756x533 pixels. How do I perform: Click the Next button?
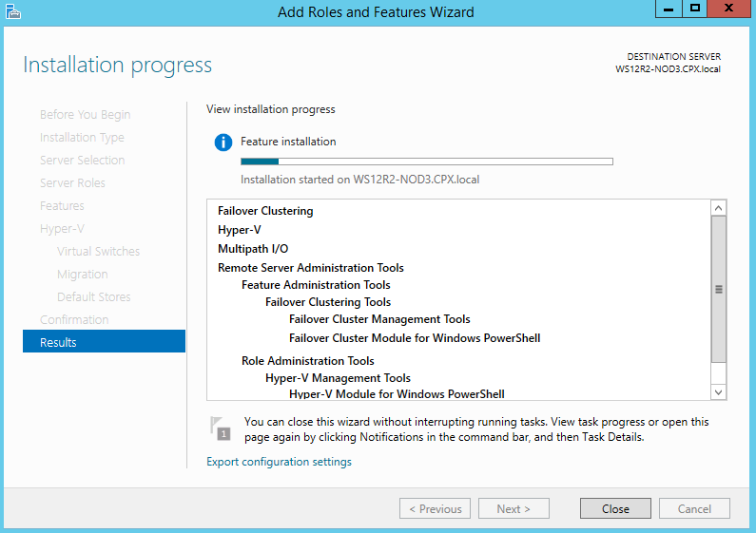coord(514,509)
